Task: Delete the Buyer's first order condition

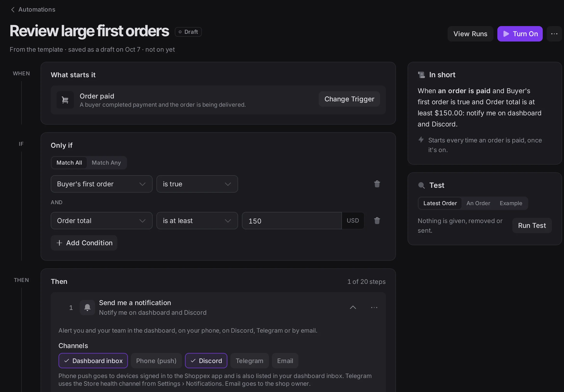Action: (377, 184)
